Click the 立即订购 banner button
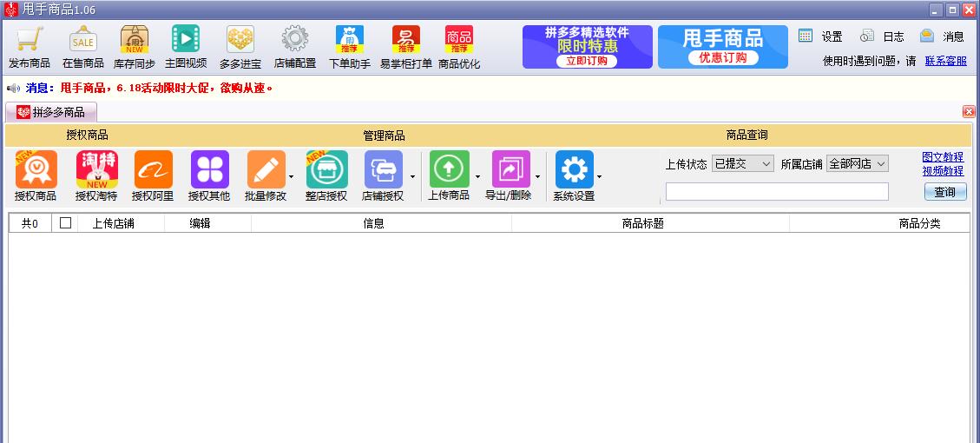Viewport: 980px width, 443px height. tap(586, 61)
